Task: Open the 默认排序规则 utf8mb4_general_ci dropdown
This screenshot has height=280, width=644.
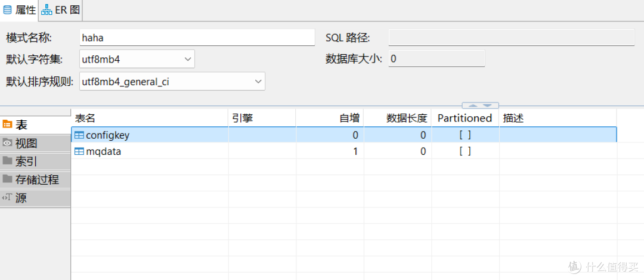Action: click(x=172, y=82)
